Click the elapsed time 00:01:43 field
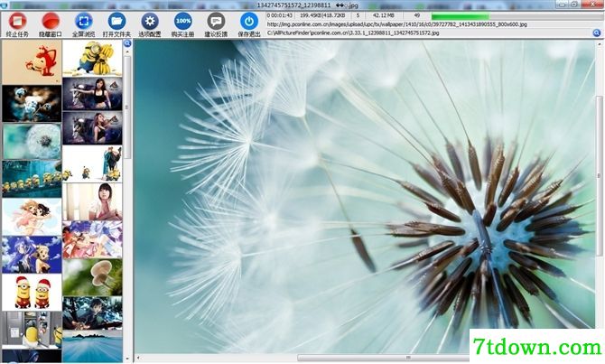 280,15
